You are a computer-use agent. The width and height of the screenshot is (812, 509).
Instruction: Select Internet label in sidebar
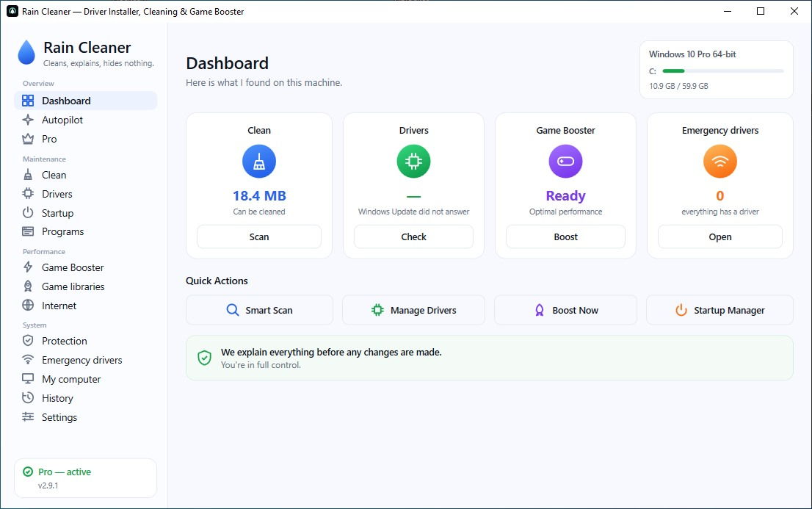[59, 306]
